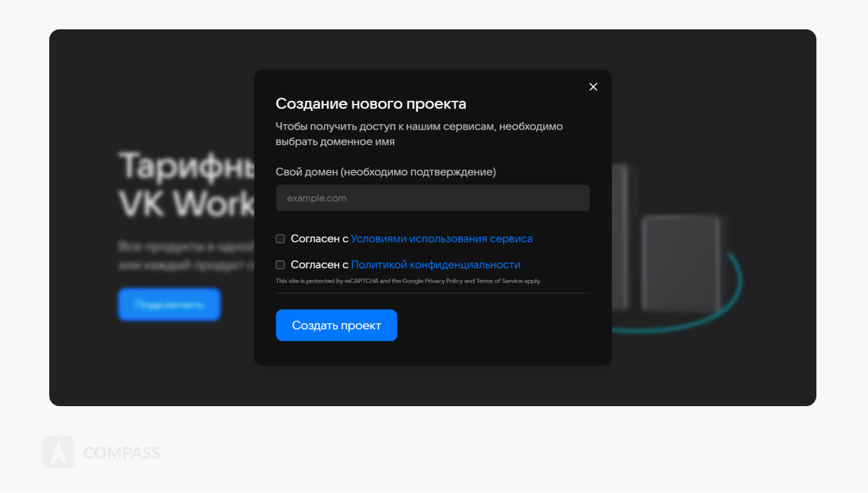The height and width of the screenshot is (493, 868).
Task: Open the Политикой конфиденциальности link
Action: click(435, 265)
